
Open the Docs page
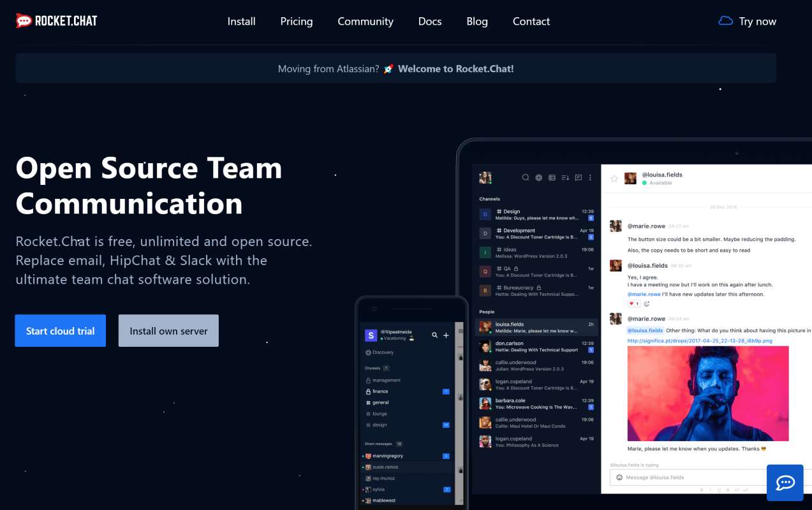tap(430, 21)
